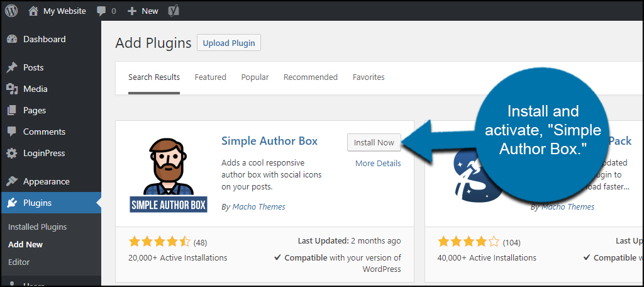The width and height of the screenshot is (644, 287).
Task: Click the Pages document icon
Action: pyautogui.click(x=12, y=110)
